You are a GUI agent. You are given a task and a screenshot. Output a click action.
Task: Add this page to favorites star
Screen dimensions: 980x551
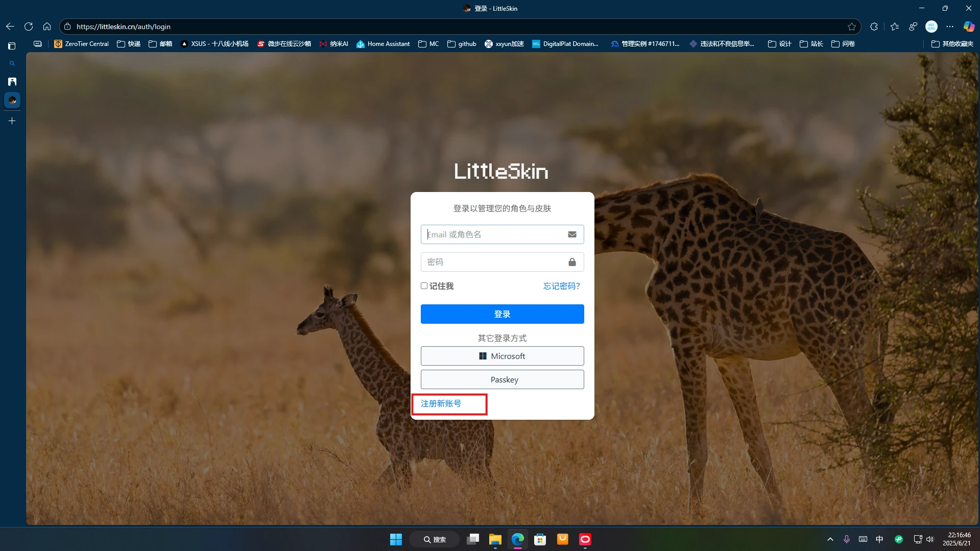pos(852,27)
